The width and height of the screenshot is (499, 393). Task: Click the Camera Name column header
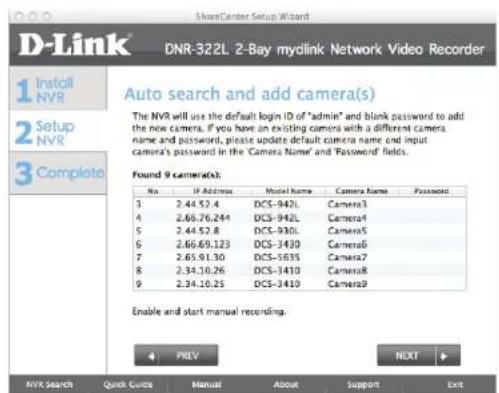pyautogui.click(x=361, y=191)
